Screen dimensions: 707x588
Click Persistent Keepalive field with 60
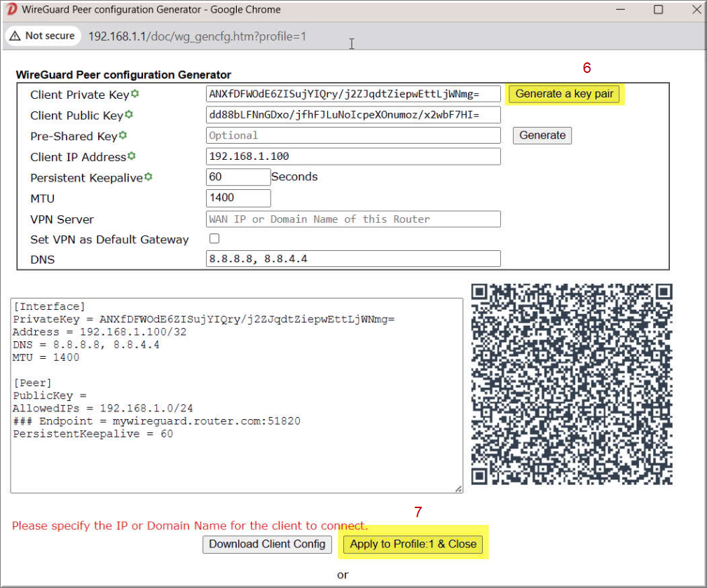(x=238, y=177)
